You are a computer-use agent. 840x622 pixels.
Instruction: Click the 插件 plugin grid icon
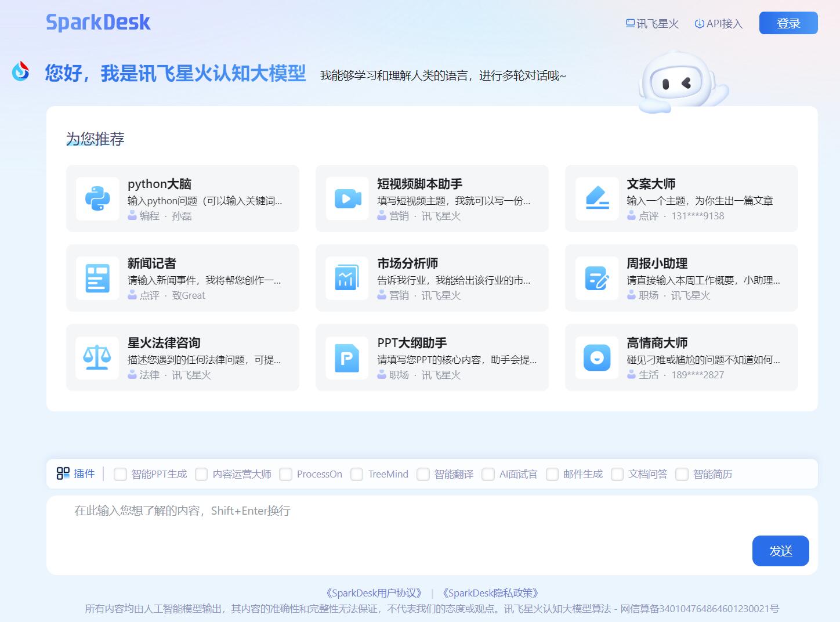pos(63,473)
